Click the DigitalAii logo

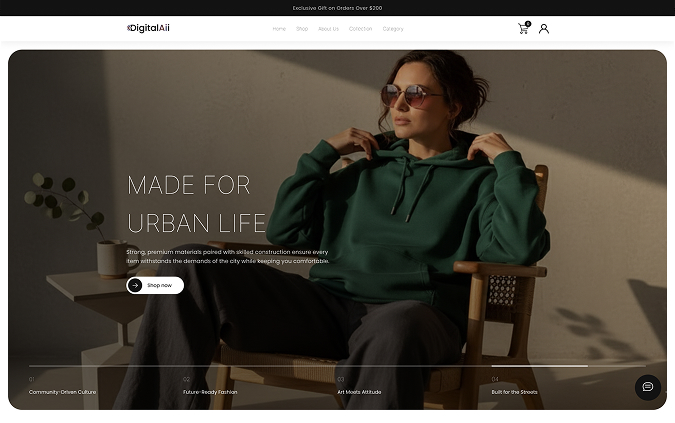(x=148, y=28)
